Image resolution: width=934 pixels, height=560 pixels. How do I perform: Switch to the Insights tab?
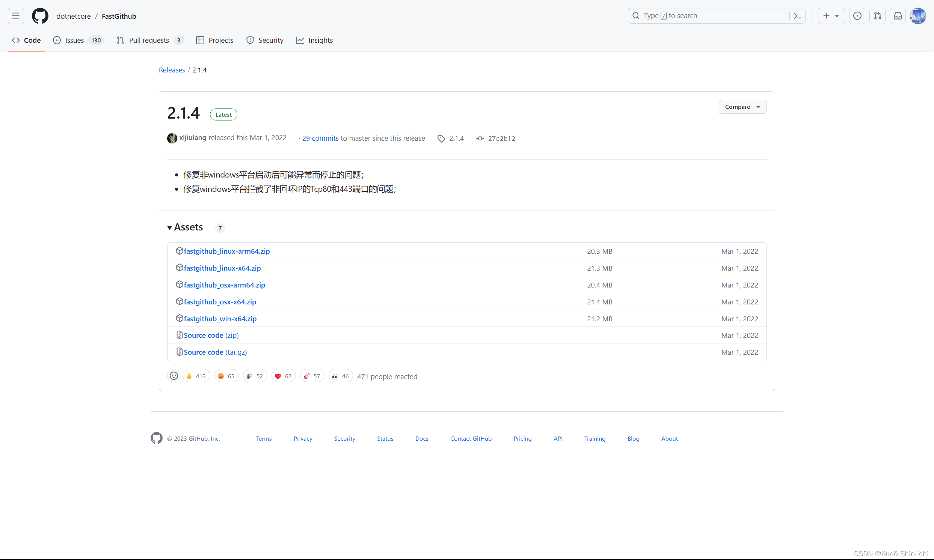pos(314,41)
